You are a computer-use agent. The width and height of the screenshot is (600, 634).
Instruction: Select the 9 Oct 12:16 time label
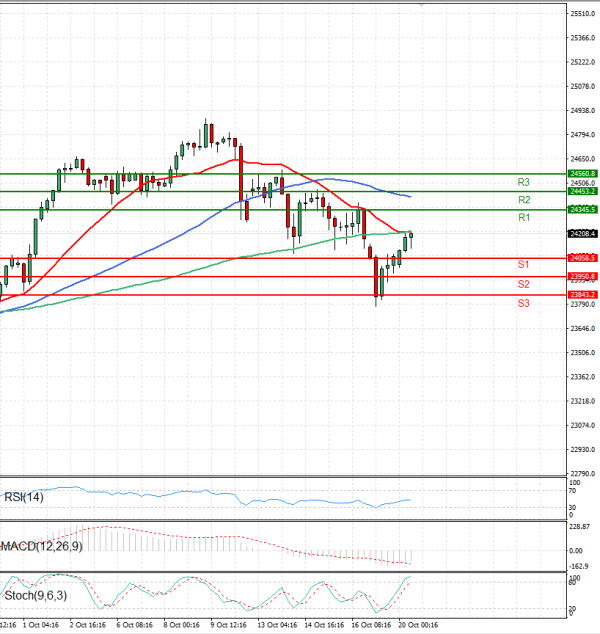tap(230, 623)
